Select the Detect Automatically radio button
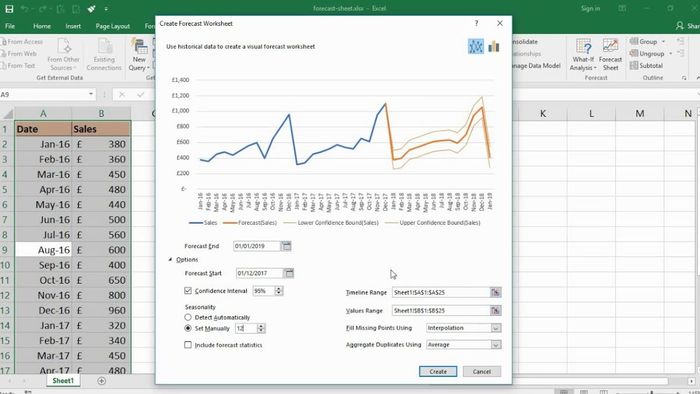This screenshot has width=700, height=394. pyautogui.click(x=188, y=317)
